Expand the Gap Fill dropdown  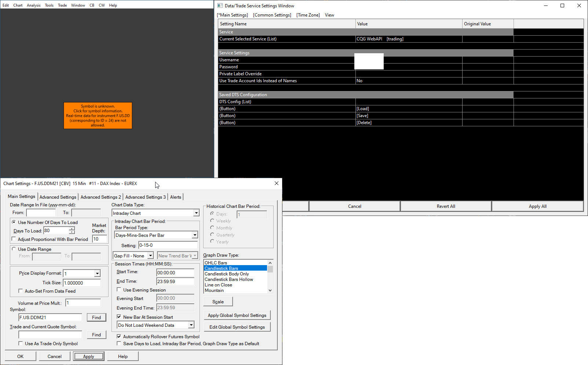pos(150,256)
